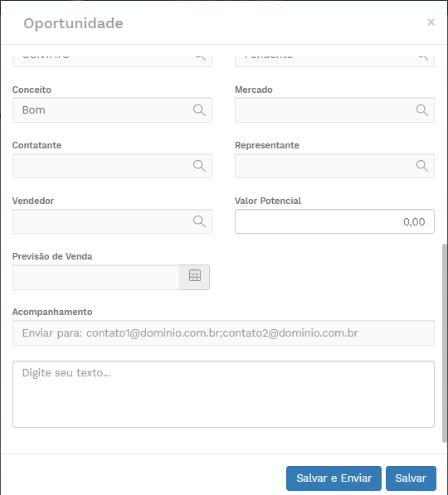Screen dimensions: 448x495
Task: Open search for the Mercado field
Action: 422,110
